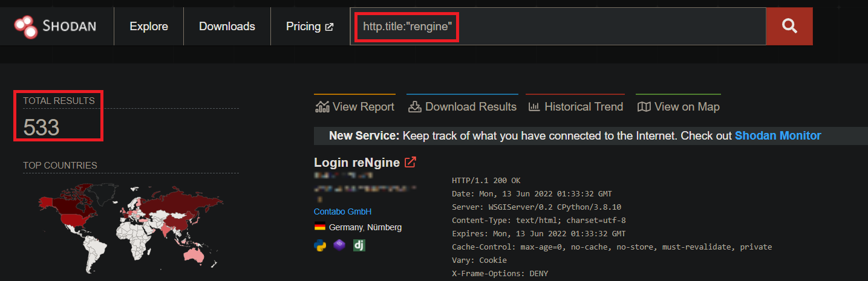The image size is (868, 281).
Task: Click the Python technology icon
Action: click(320, 245)
